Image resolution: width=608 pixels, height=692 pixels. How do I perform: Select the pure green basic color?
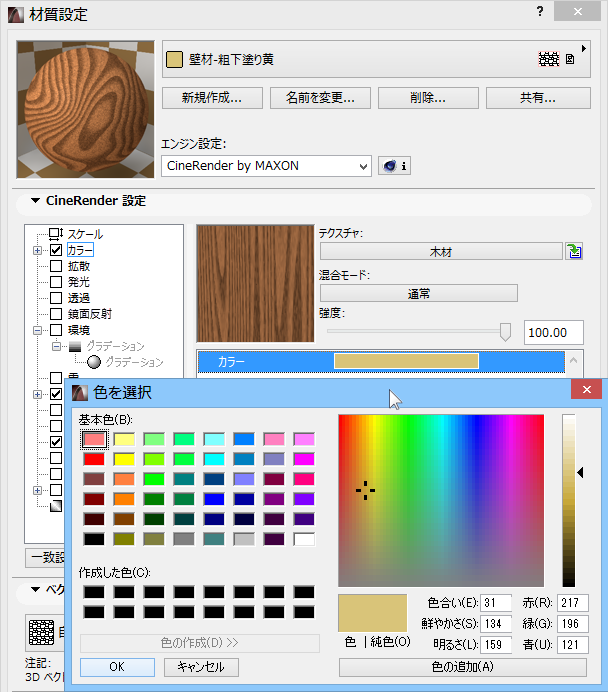(154, 479)
